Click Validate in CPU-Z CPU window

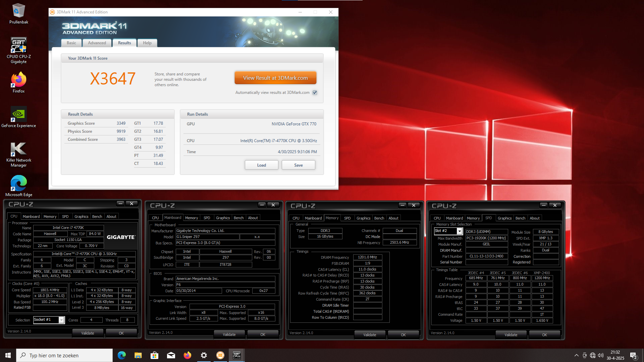(x=88, y=333)
